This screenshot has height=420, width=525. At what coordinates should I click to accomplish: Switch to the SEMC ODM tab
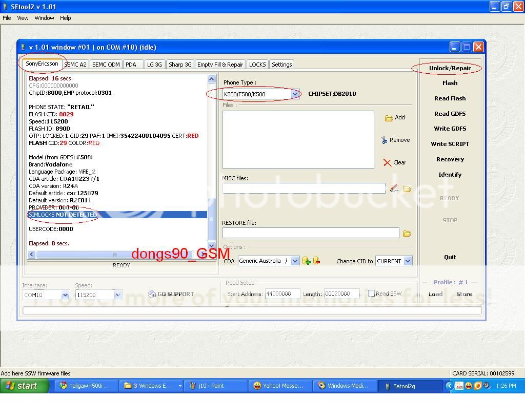point(106,65)
